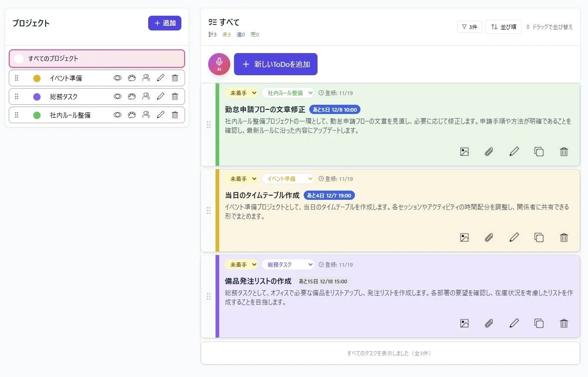
Task: Delete the イベント準備 project via trash icon
Action: (175, 78)
